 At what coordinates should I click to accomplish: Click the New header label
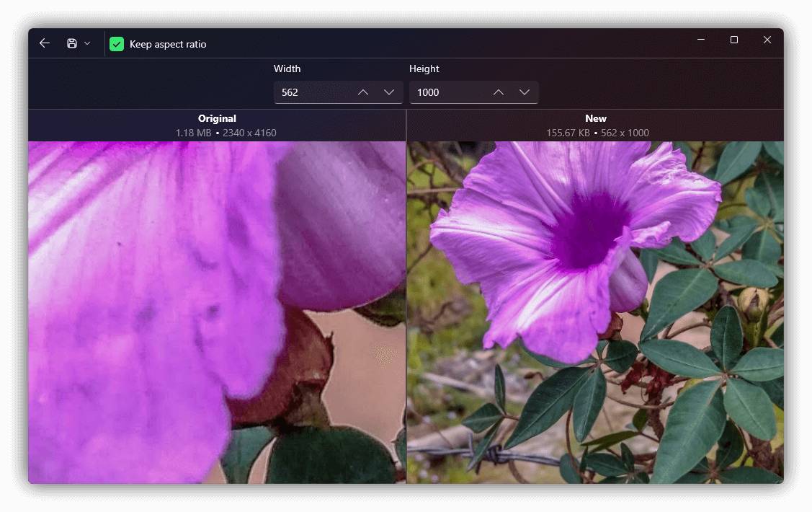point(596,118)
